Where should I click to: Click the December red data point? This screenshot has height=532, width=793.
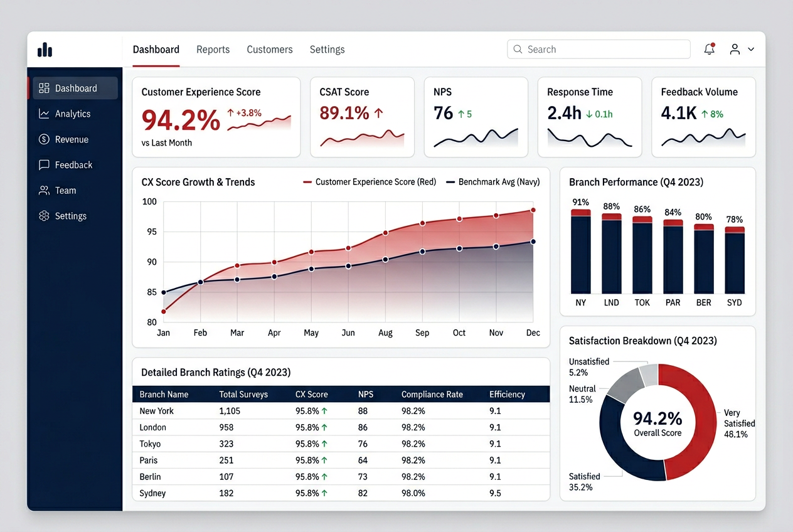click(x=533, y=210)
